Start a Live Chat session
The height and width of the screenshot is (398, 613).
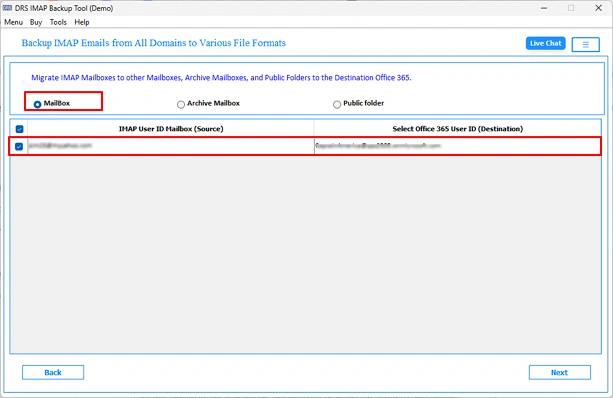click(x=545, y=43)
